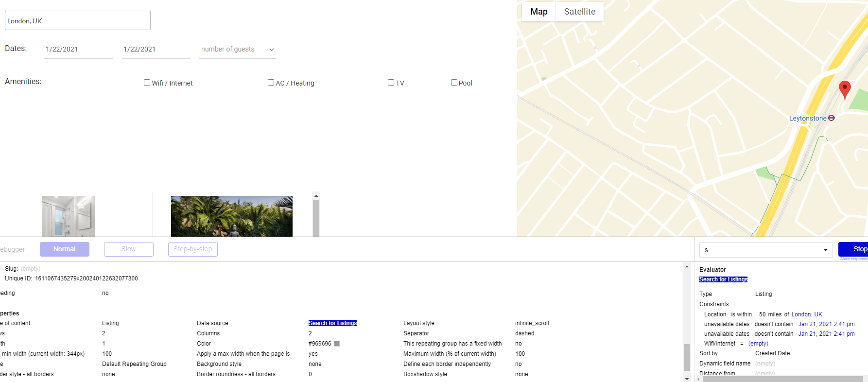Click the listings repeating group scrollbar thumb
This screenshot has width=868, height=382.
(x=316, y=218)
